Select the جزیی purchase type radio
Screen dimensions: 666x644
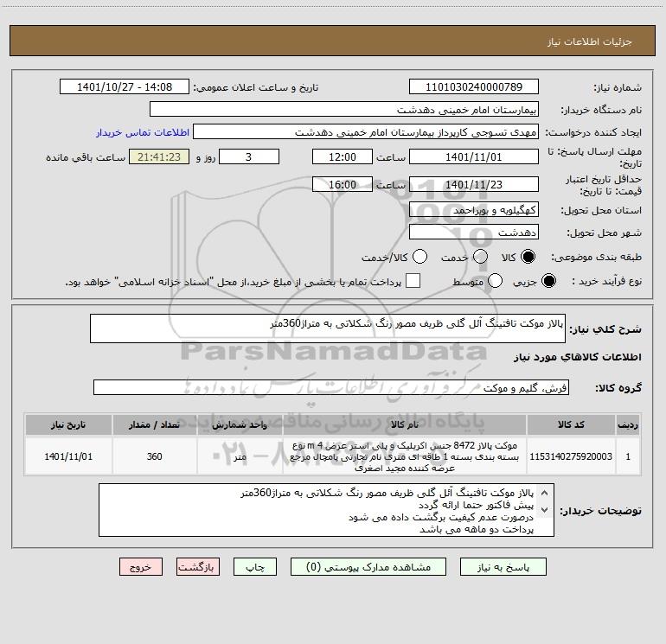click(x=548, y=281)
